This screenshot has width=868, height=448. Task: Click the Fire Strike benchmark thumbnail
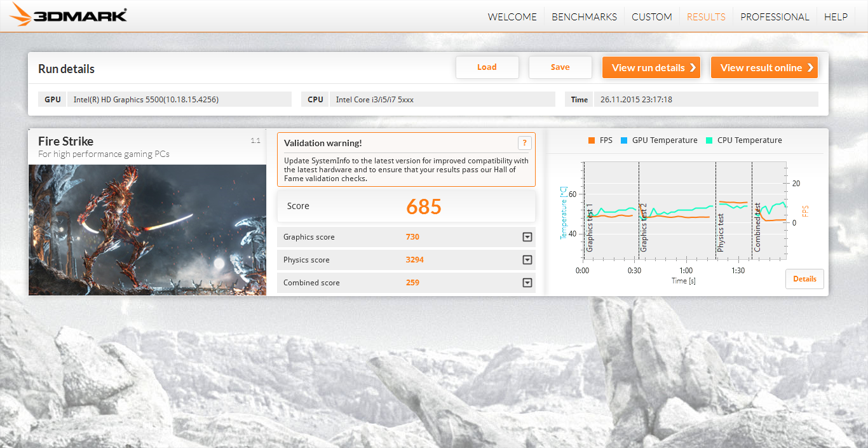[147, 229]
